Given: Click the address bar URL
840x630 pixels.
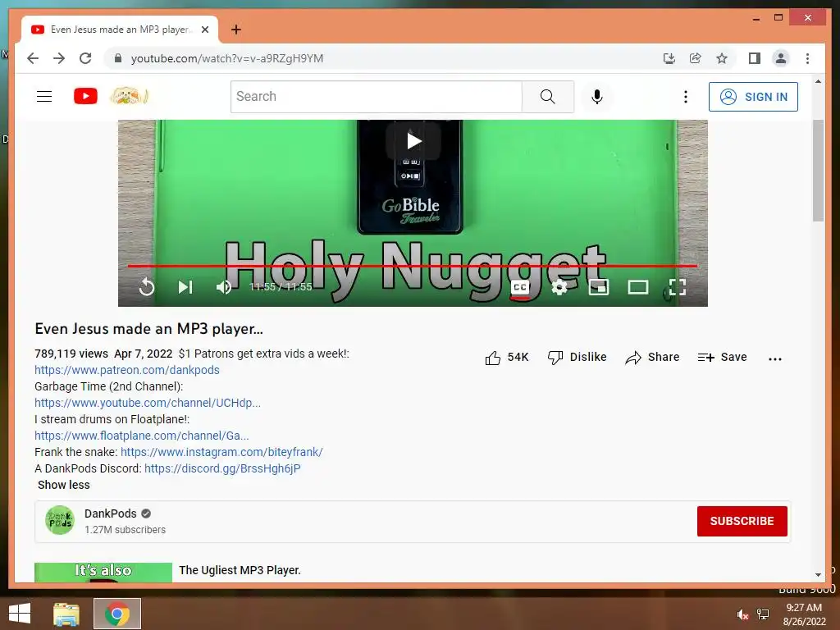Looking at the screenshot, I should point(227,58).
